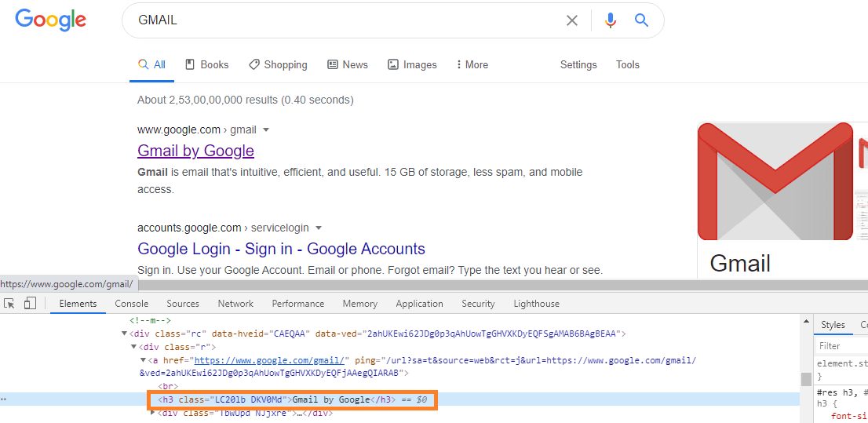Clear the GMAIL search query with X icon
868x423 pixels.
[571, 20]
